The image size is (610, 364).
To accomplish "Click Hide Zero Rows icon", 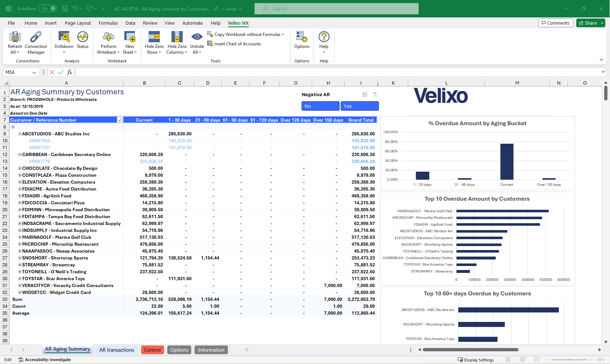I will (154, 37).
